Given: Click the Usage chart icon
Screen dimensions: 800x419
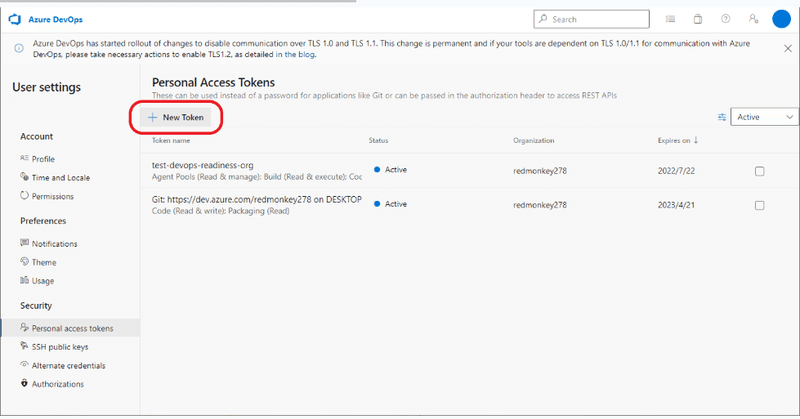Looking at the screenshot, I should coord(24,280).
